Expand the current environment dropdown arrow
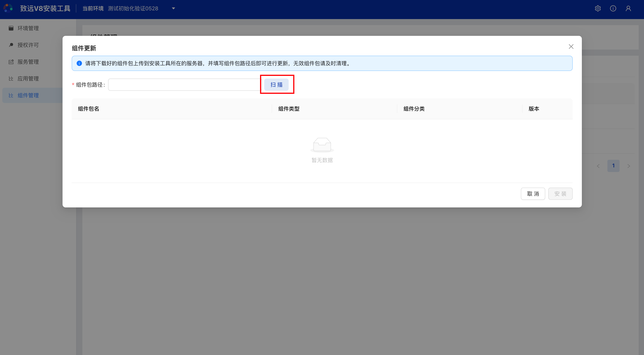 click(173, 9)
